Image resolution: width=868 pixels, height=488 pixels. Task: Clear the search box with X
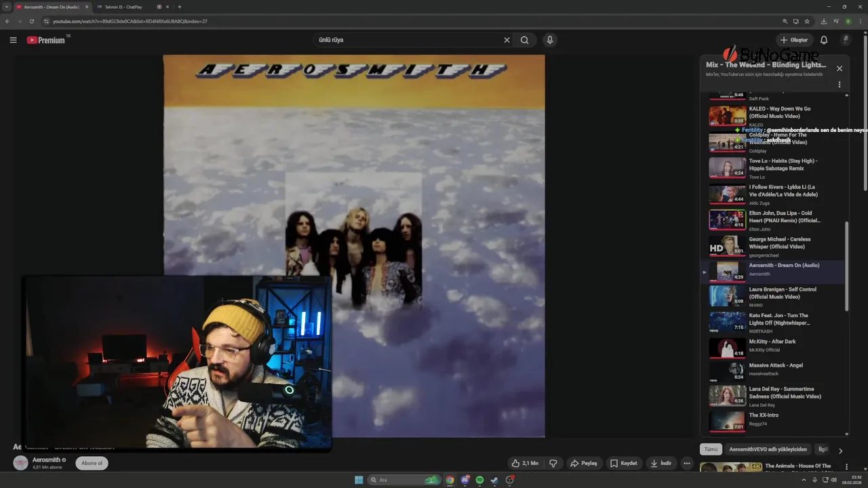coord(507,40)
